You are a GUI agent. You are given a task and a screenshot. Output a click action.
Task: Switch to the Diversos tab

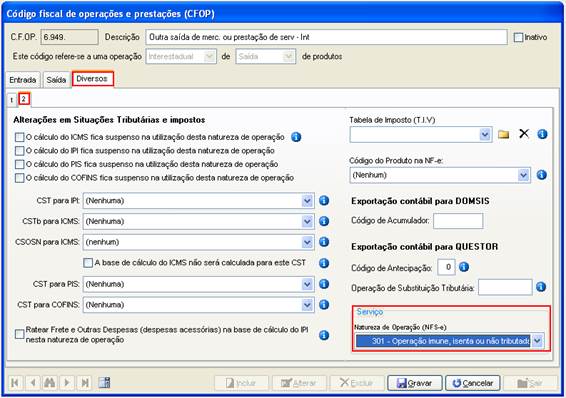tap(92, 79)
